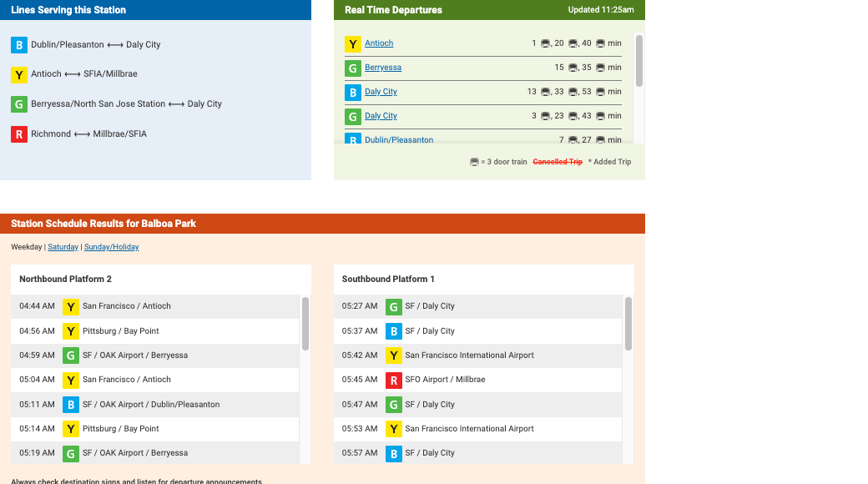This screenshot has height=484, width=868.
Task: Click the G icon in the 05:47 AM southbound row
Action: click(393, 405)
